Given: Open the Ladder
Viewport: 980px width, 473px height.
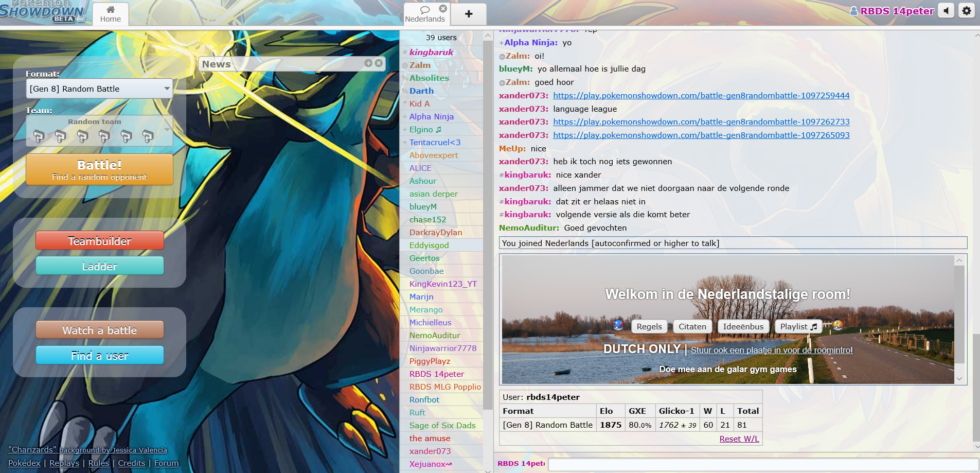Looking at the screenshot, I should click(x=100, y=266).
